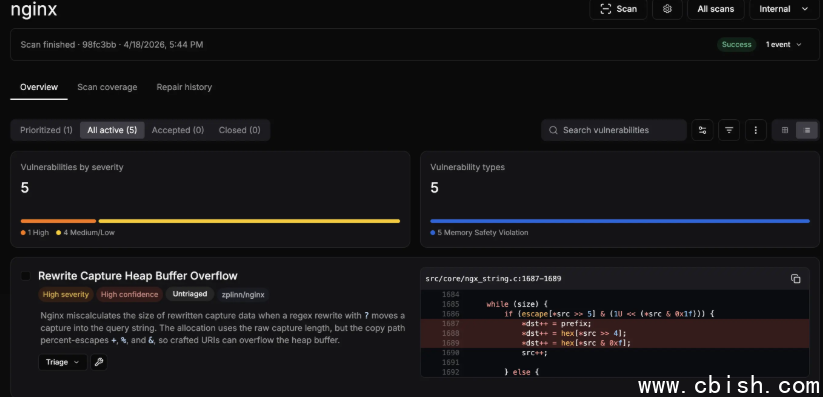Open the zplinn/nginx repository tag
Image resolution: width=823 pixels, height=397 pixels.
242,295
